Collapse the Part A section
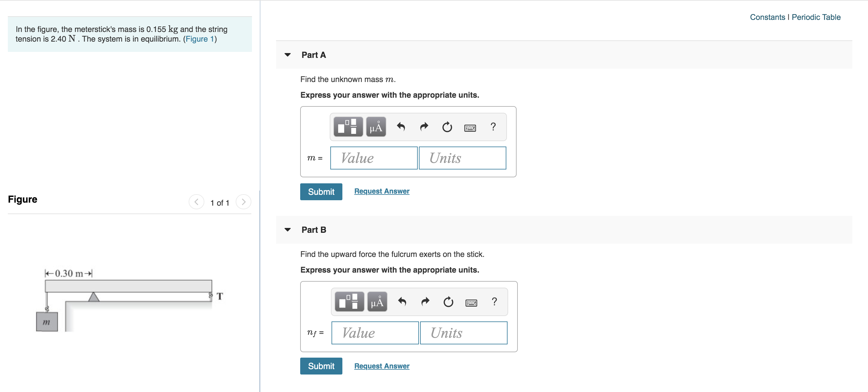The width and height of the screenshot is (868, 392). (290, 55)
